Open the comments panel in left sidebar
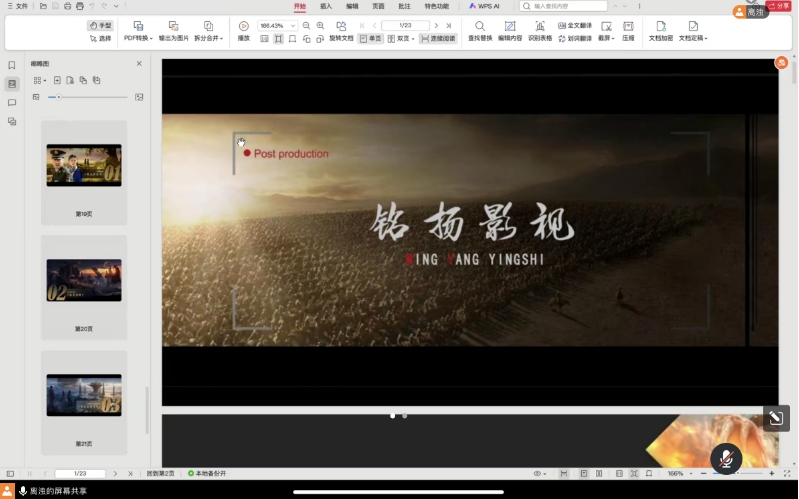The height and width of the screenshot is (499, 799). point(12,102)
